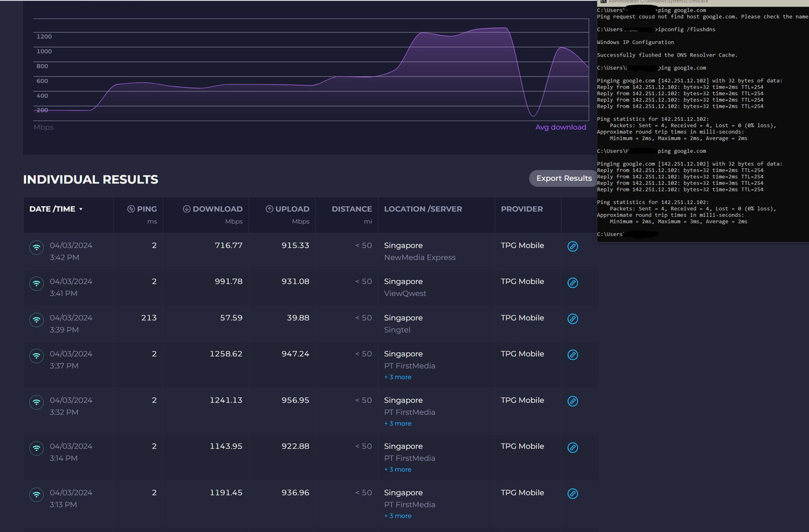Click the Wi-Fi icon for the 3:39 PM result

(x=37, y=320)
